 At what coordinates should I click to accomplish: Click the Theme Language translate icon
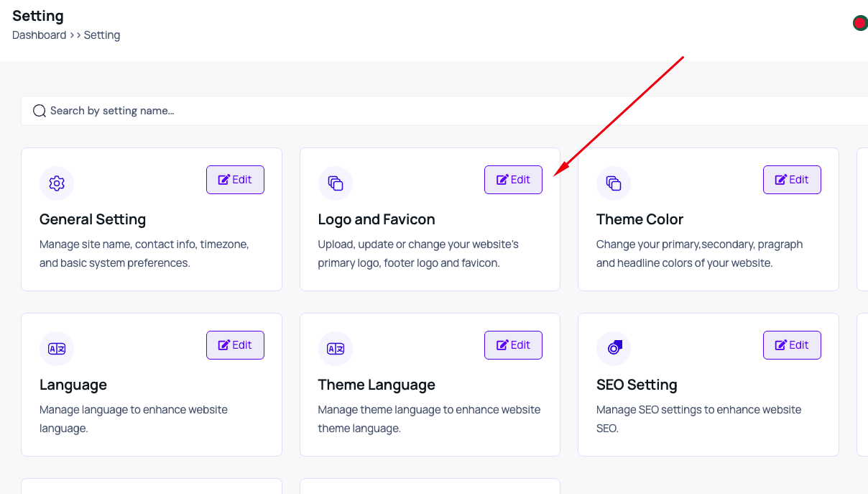[x=336, y=349]
